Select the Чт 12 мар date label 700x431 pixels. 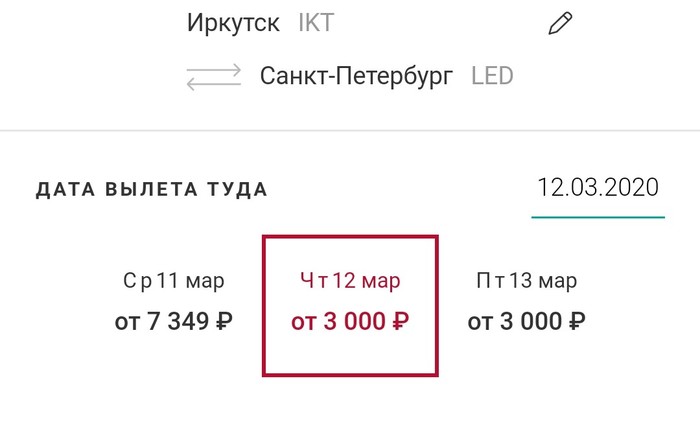tap(350, 281)
